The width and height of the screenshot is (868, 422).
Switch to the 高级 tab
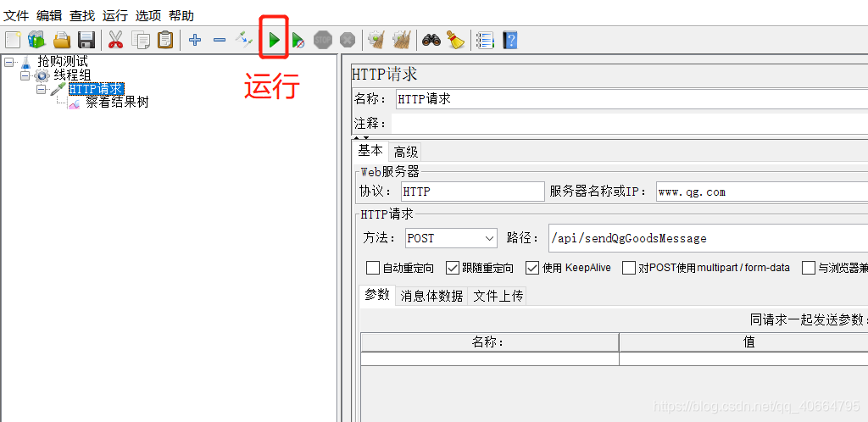406,152
